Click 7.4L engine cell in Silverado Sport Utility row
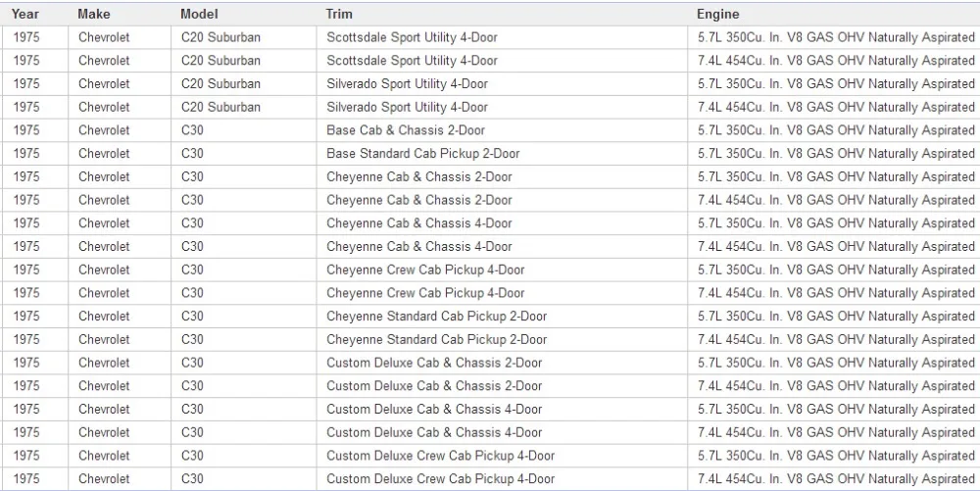The width and height of the screenshot is (980, 491). [x=836, y=108]
